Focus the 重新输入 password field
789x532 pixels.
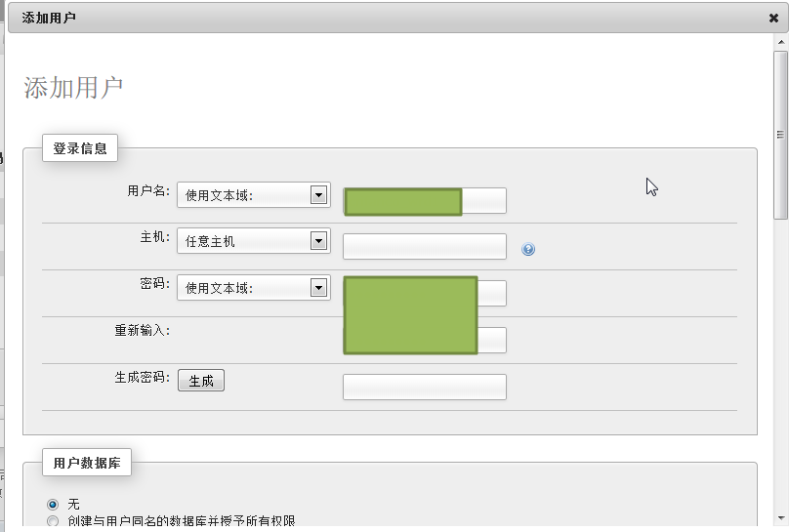point(492,340)
